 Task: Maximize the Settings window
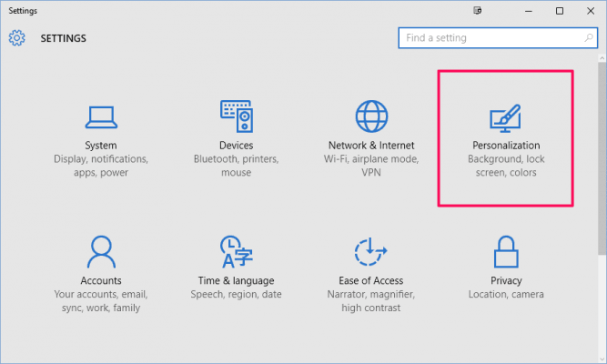coord(559,11)
